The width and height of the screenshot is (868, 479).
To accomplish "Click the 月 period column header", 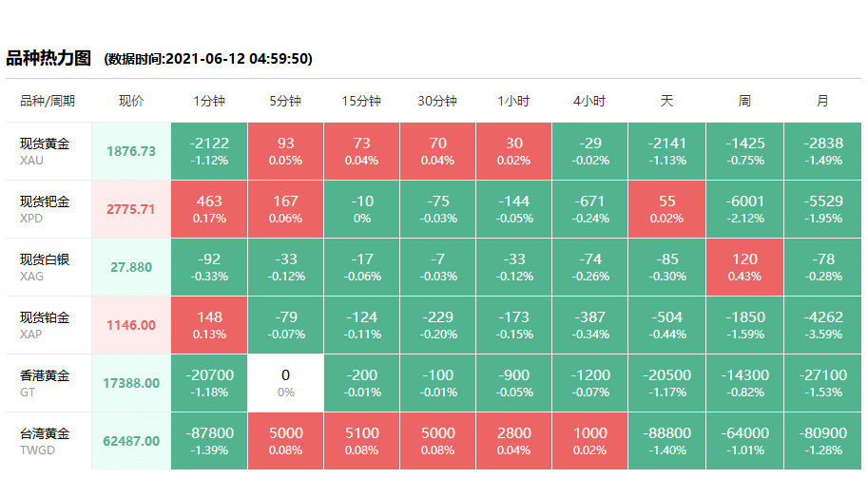I will pyautogui.click(x=822, y=101).
